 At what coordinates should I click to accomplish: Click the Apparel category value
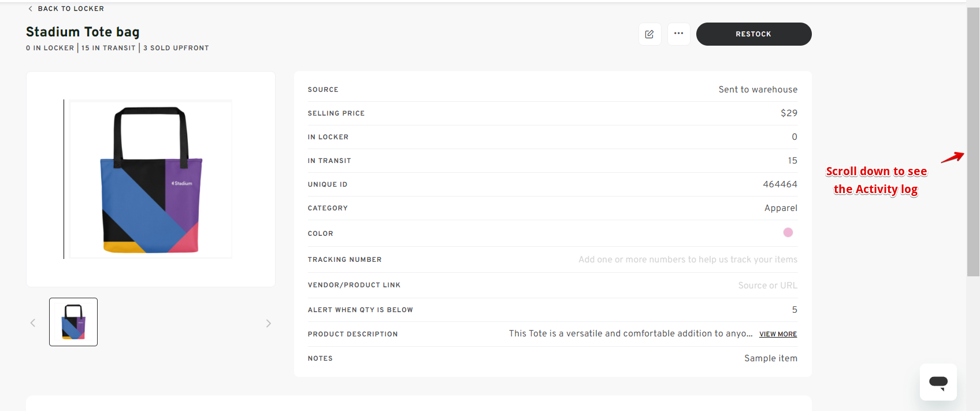click(780, 208)
